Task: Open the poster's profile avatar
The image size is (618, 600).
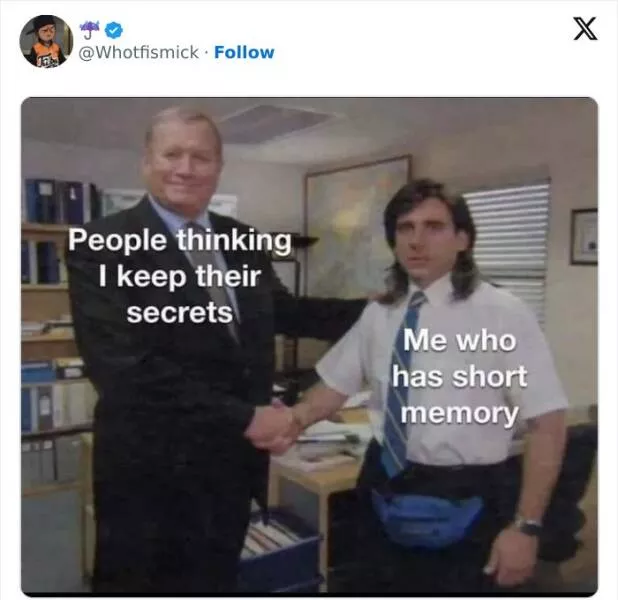Action: (46, 41)
